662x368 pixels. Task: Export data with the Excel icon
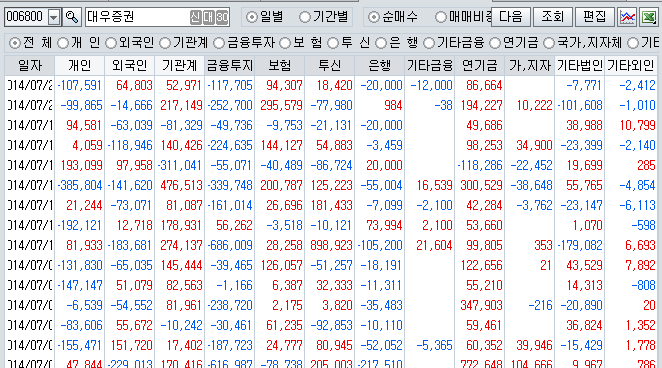point(648,17)
